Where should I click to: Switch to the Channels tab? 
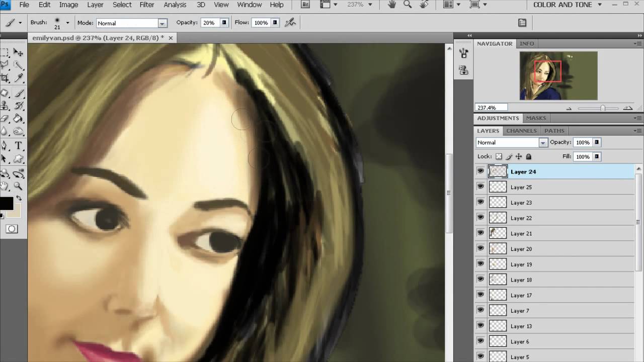tap(521, 131)
